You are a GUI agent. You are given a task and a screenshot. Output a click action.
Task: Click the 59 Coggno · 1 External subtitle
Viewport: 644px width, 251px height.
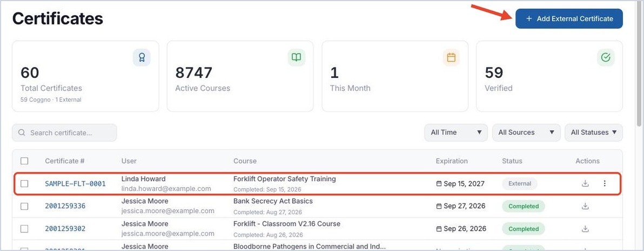[x=51, y=100]
